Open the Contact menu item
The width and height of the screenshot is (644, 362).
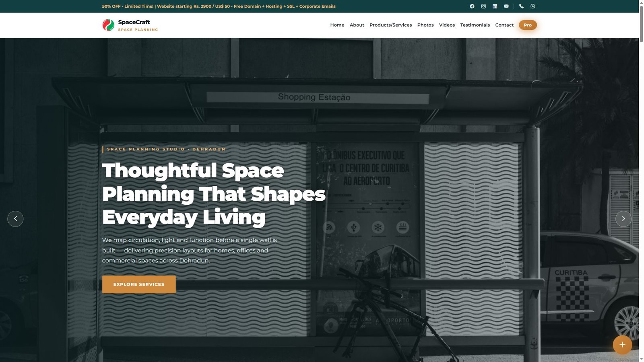[x=504, y=25]
